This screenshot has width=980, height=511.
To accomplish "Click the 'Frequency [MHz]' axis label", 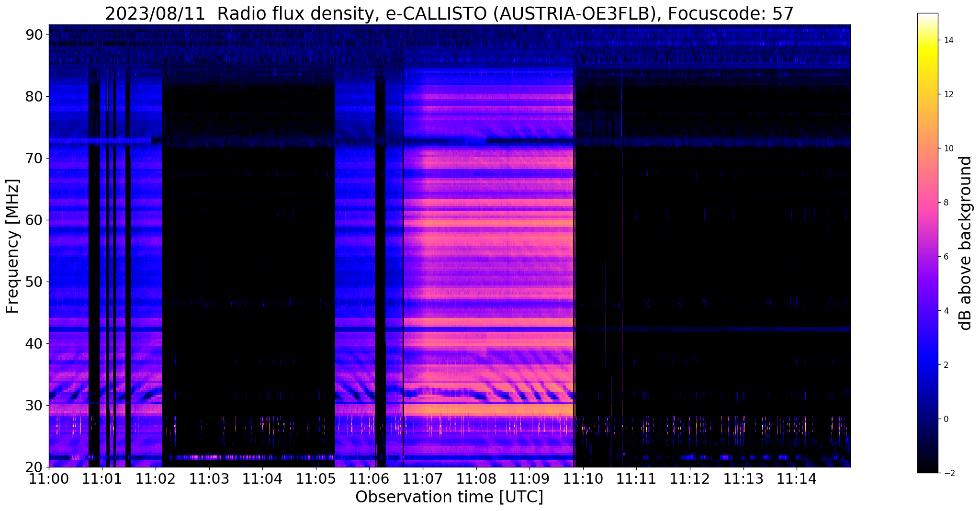I will point(13,246).
